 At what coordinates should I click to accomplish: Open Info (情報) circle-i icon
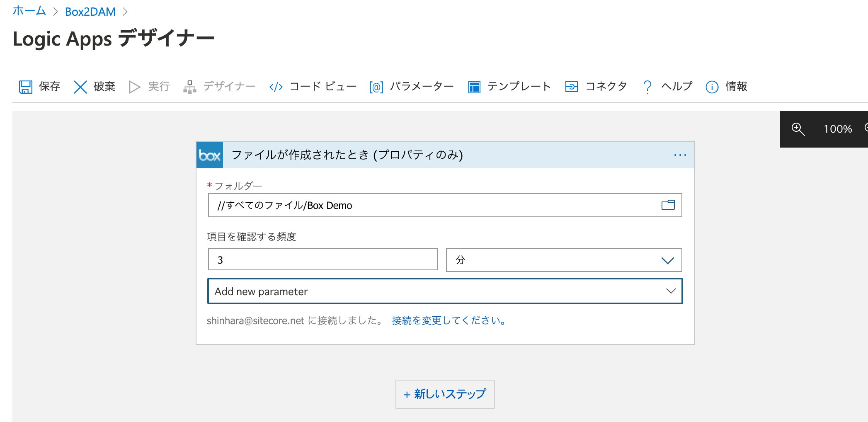click(x=712, y=87)
